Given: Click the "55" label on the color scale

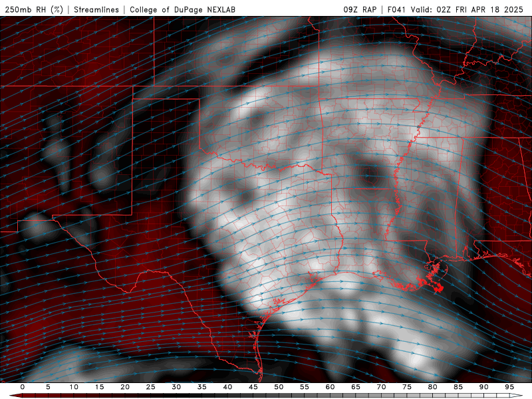Looking at the screenshot, I should (305, 387).
